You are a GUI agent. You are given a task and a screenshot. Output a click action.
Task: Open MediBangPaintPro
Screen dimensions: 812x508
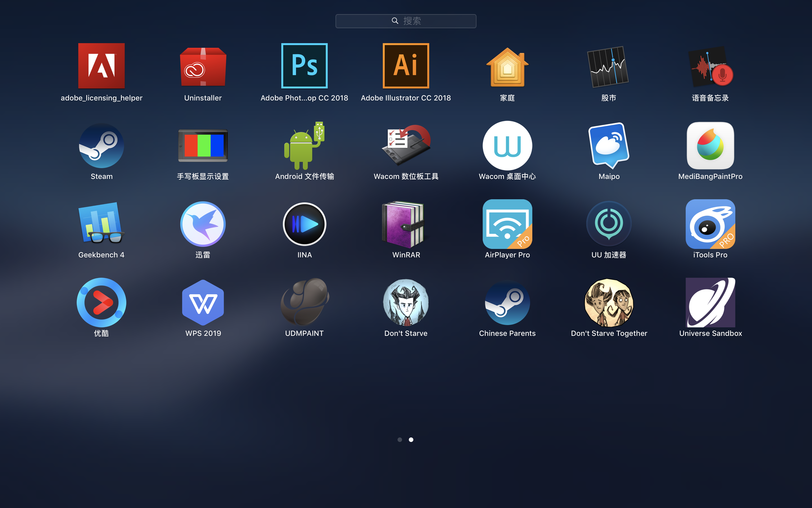point(710,145)
